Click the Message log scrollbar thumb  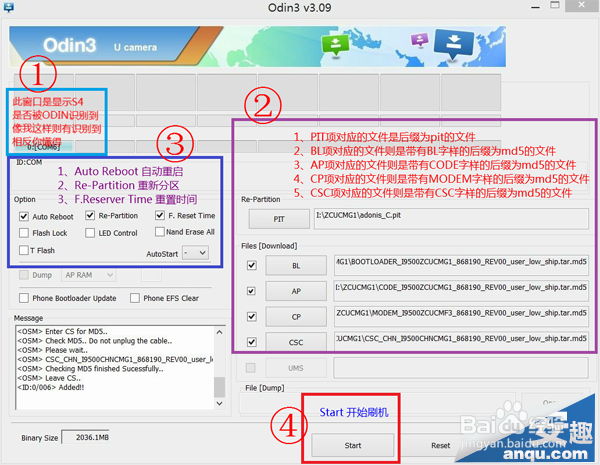(219, 387)
